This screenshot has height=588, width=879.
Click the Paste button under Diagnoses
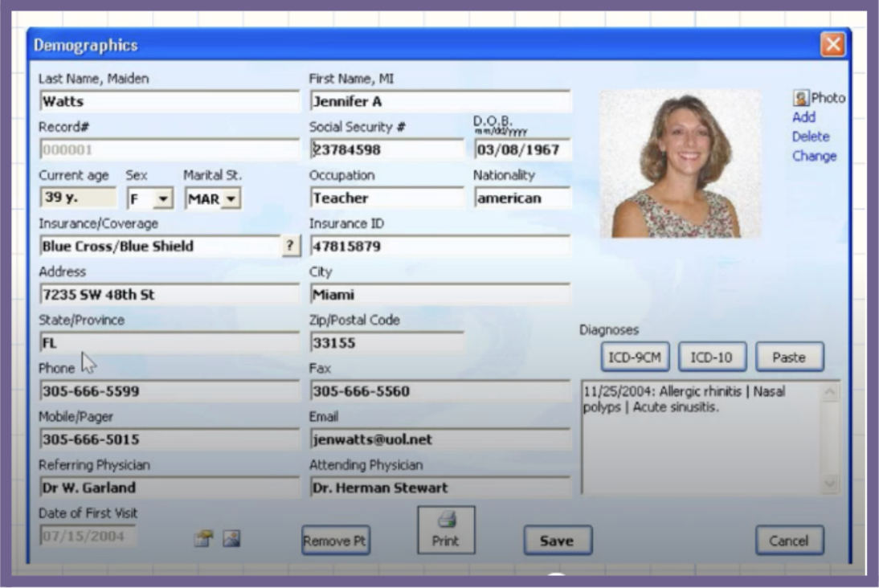tap(789, 357)
